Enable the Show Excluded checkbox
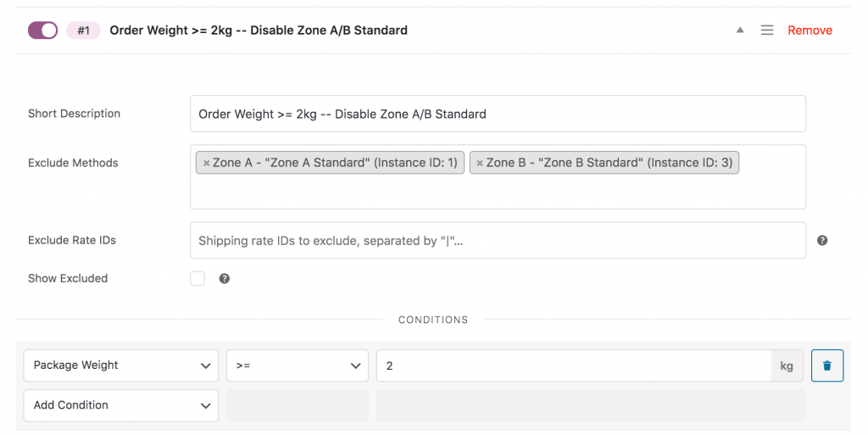868x435 pixels. click(x=198, y=278)
